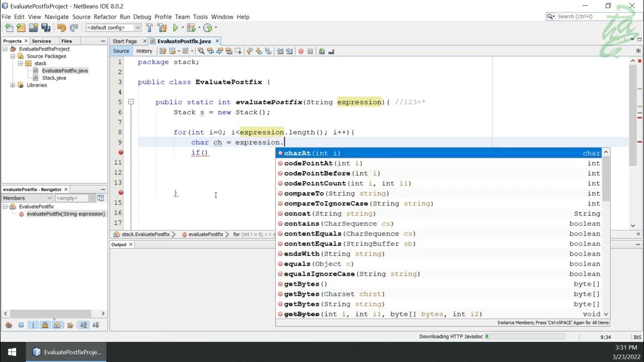
Task: Click the code completion list vertical scrollbar
Action: point(606,233)
